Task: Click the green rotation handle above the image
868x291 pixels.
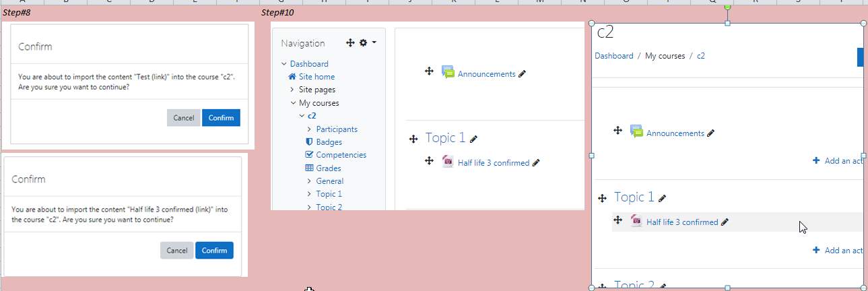Action: pos(727,7)
